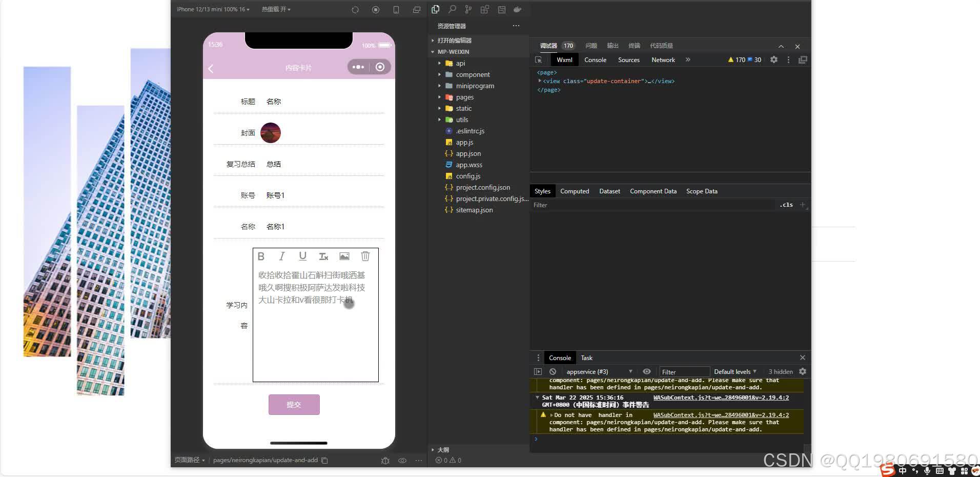Toggle hot reload (热重载) in the top toolbar
Screen dimensions: 980x477
[275, 9]
